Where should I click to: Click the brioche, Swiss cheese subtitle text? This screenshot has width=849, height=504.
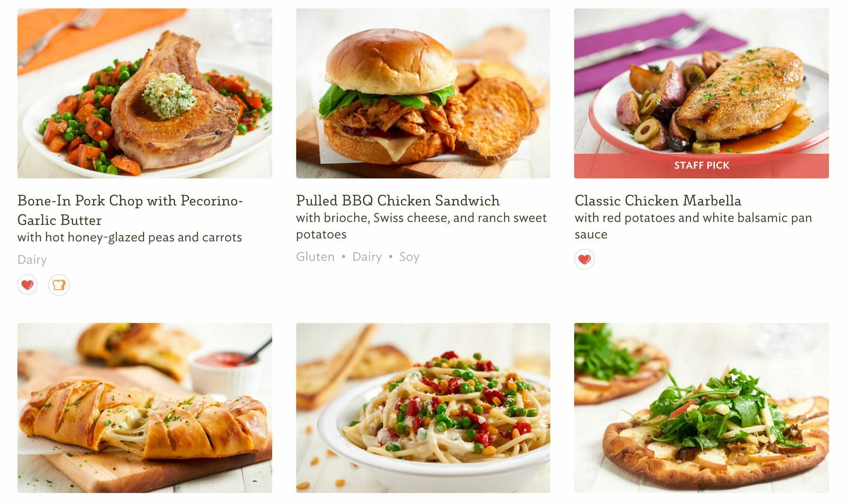click(421, 226)
